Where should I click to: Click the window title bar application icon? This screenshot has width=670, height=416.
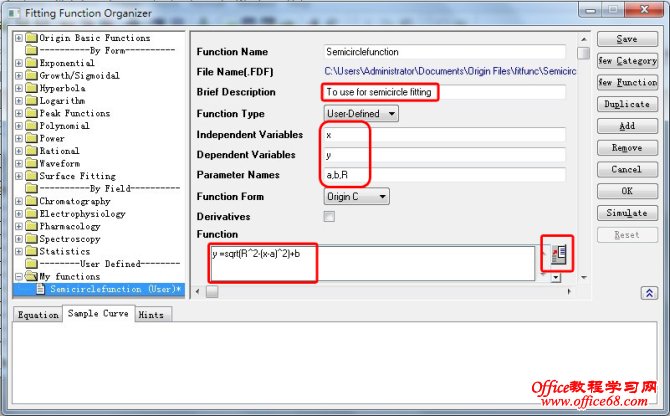[x=14, y=13]
